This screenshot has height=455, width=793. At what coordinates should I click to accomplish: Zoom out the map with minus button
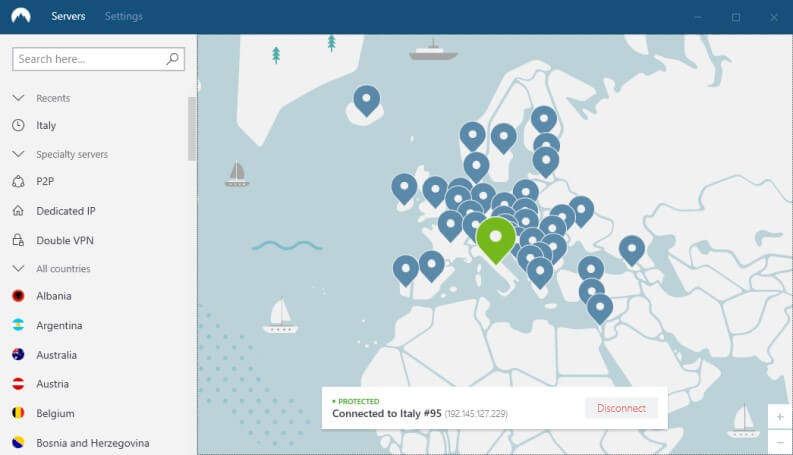tap(780, 442)
